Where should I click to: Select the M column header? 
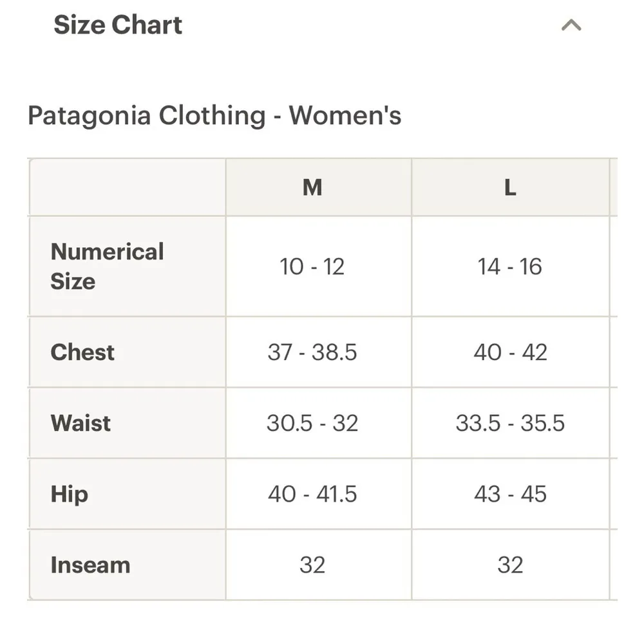313,187
